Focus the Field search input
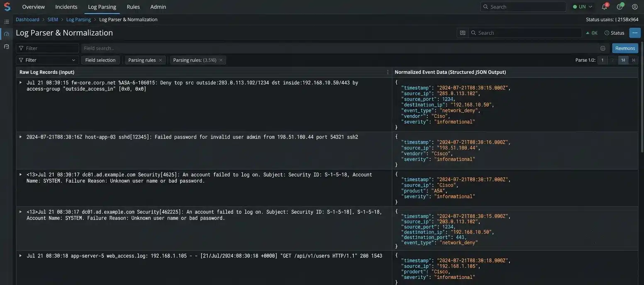Screen dimensions: 644x285 340,48
